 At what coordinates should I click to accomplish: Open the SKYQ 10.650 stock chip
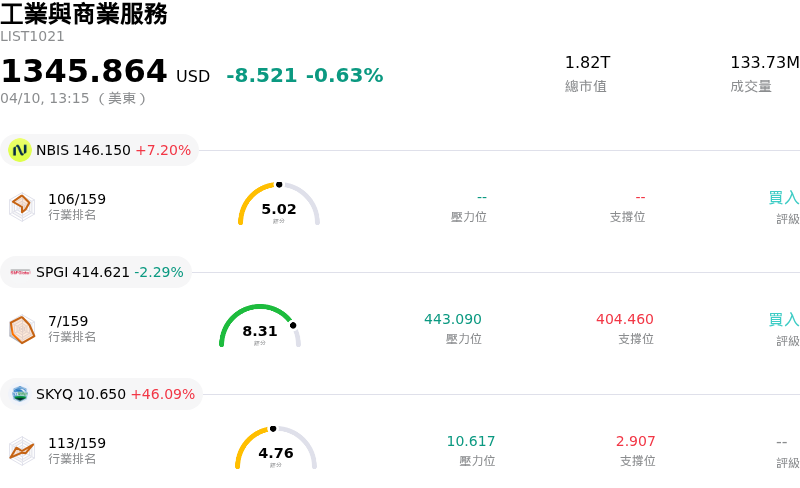pos(102,394)
